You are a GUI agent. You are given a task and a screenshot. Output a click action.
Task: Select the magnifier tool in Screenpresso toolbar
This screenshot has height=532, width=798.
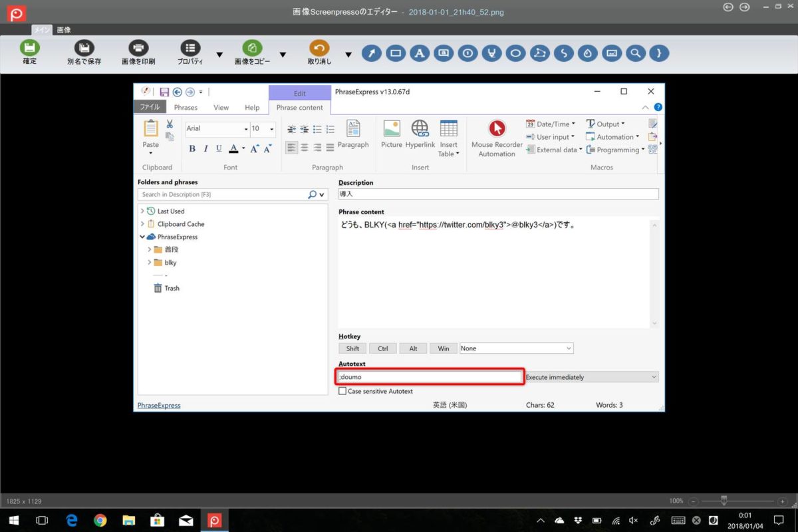coord(635,53)
